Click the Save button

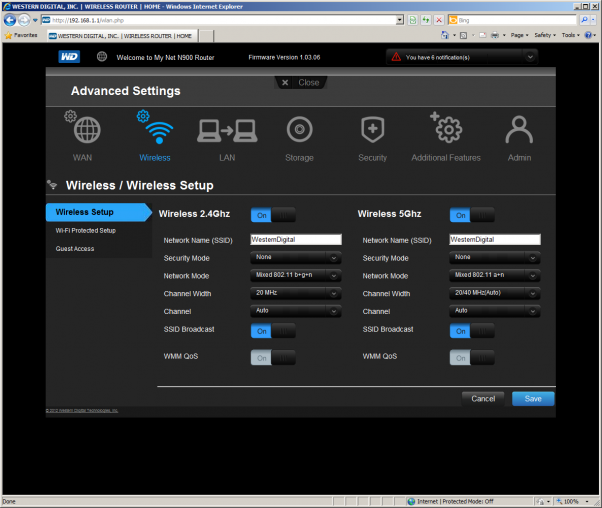[533, 399]
